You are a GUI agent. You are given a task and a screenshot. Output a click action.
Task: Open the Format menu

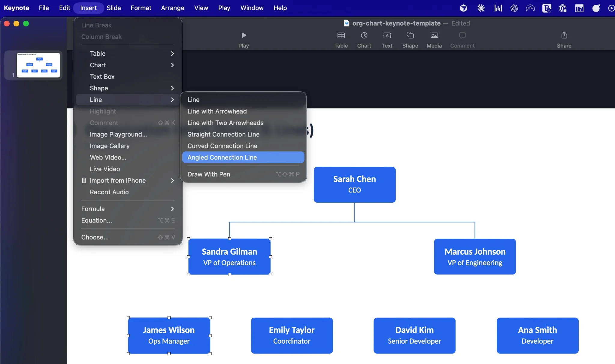[141, 8]
